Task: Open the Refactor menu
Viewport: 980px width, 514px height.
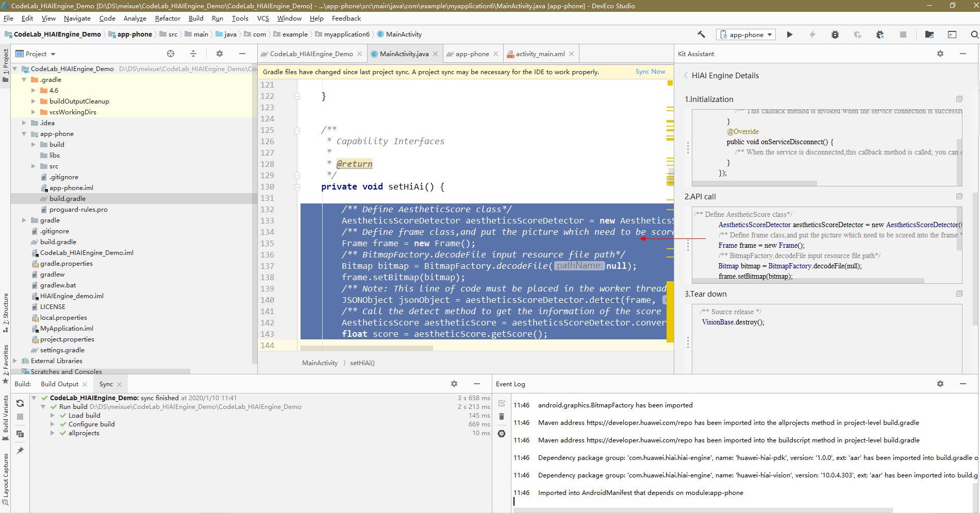Action: click(x=168, y=18)
